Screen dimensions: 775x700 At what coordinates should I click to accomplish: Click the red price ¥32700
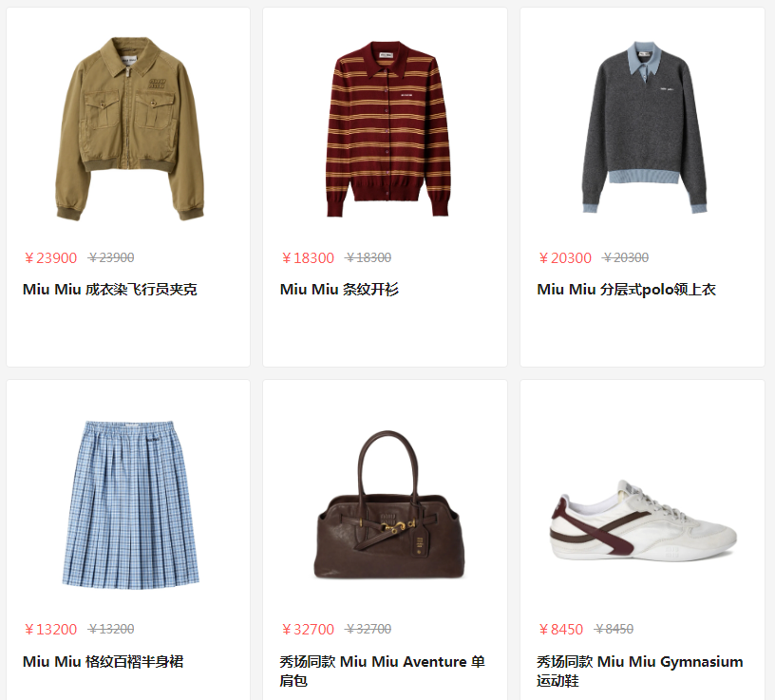click(308, 630)
